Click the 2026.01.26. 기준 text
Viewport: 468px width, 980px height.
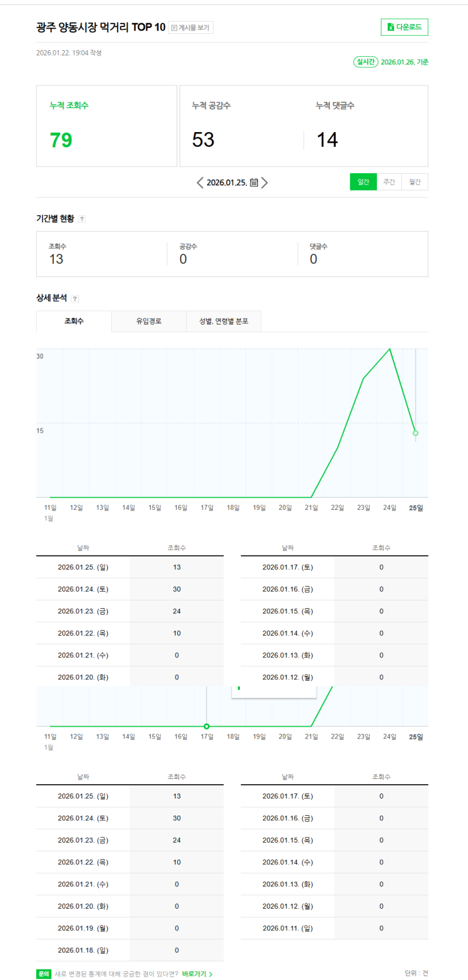[404, 62]
